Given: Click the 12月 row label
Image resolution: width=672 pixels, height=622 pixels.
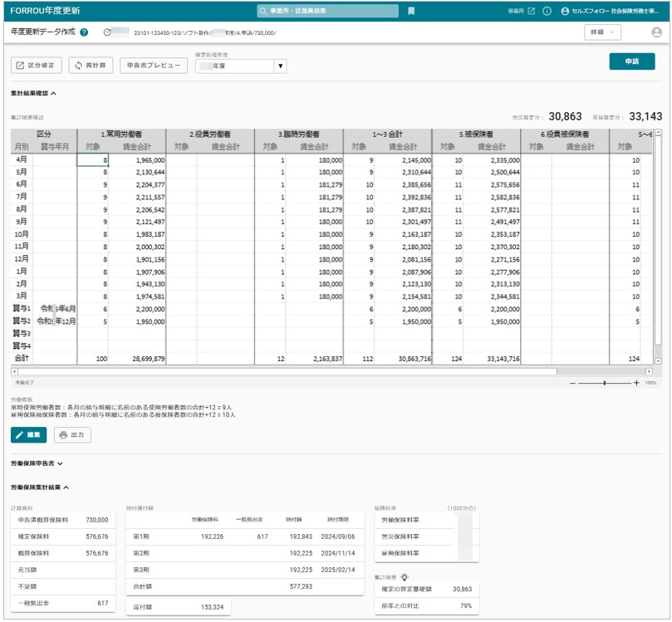Looking at the screenshot, I should point(22,259).
